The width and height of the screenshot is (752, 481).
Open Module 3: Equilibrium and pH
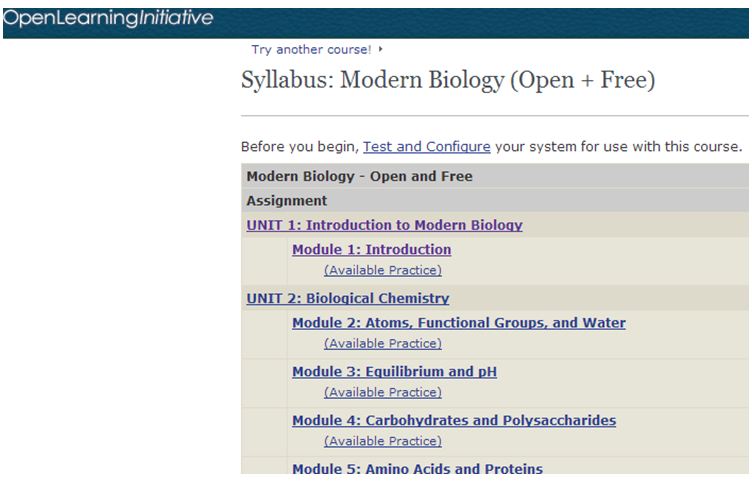394,372
